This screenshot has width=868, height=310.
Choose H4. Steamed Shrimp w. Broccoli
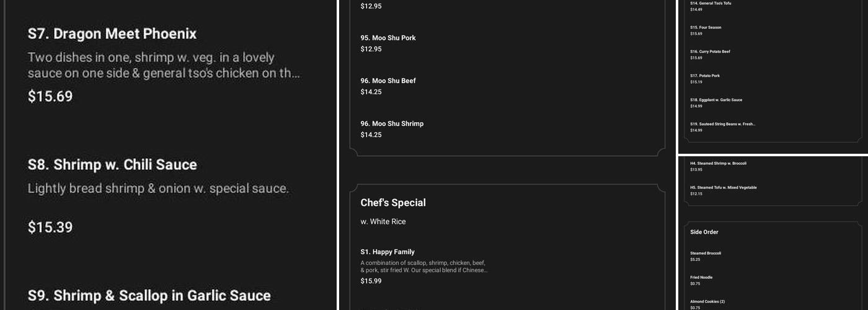718,163
